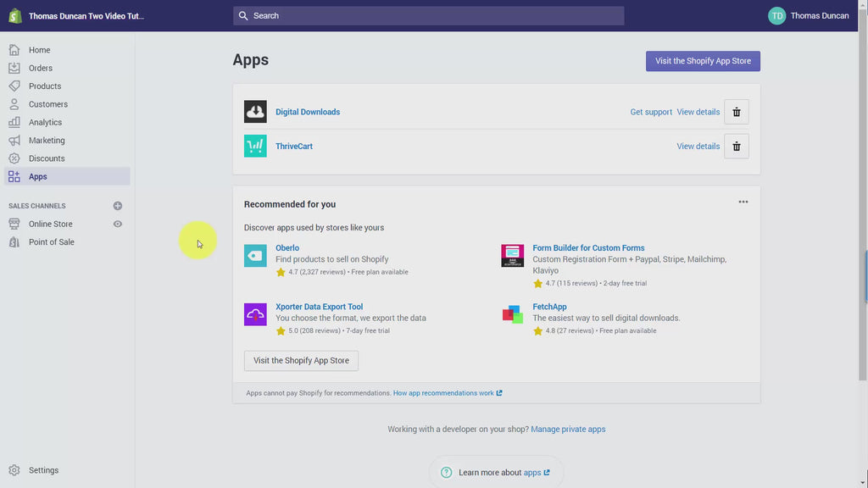
Task: Remove ThriveCart using its trash icon
Action: coord(737,147)
